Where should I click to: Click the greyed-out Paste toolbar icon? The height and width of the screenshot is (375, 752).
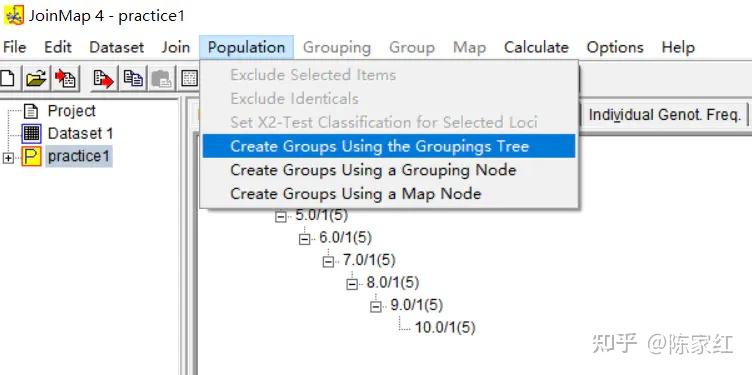pos(162,78)
